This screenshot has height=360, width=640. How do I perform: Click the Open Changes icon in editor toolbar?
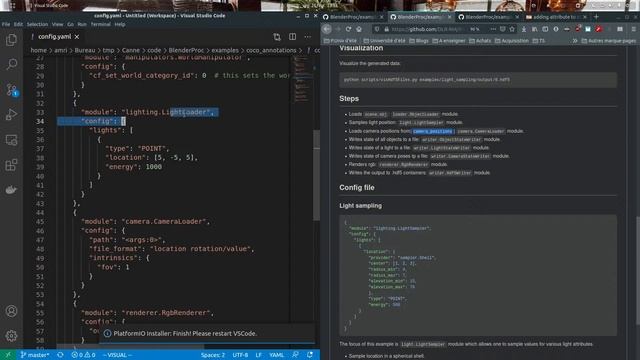277,37
